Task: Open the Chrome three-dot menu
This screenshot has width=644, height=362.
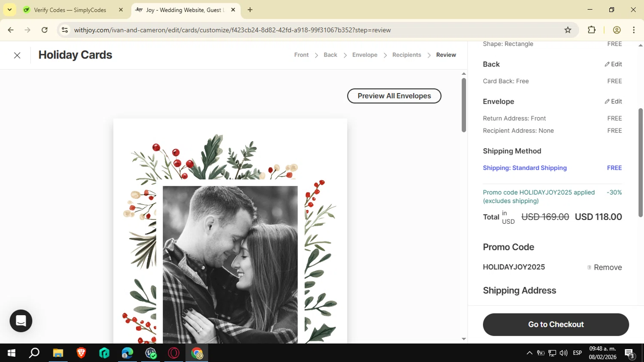Action: point(634,30)
